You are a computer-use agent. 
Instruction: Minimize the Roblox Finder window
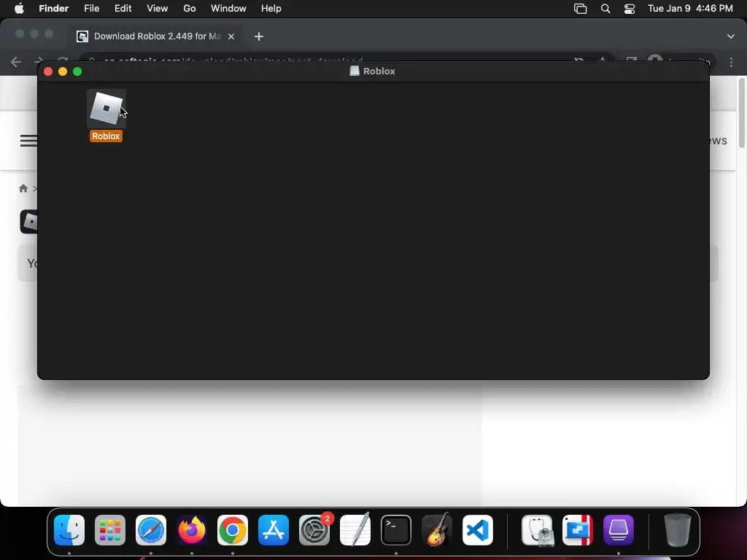click(x=63, y=71)
